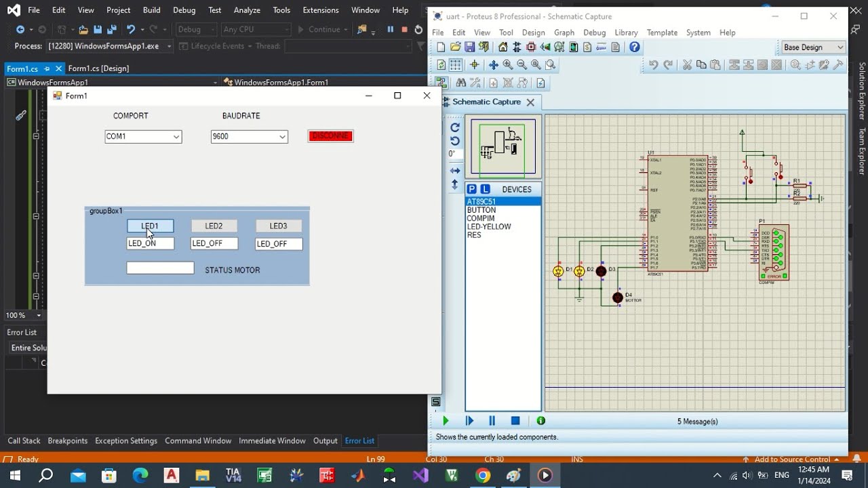
Task: Open the Base Design variant dropdown
Action: [x=814, y=47]
